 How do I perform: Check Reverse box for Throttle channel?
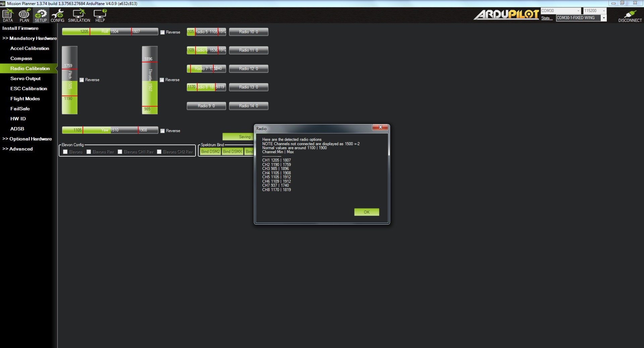[162, 80]
